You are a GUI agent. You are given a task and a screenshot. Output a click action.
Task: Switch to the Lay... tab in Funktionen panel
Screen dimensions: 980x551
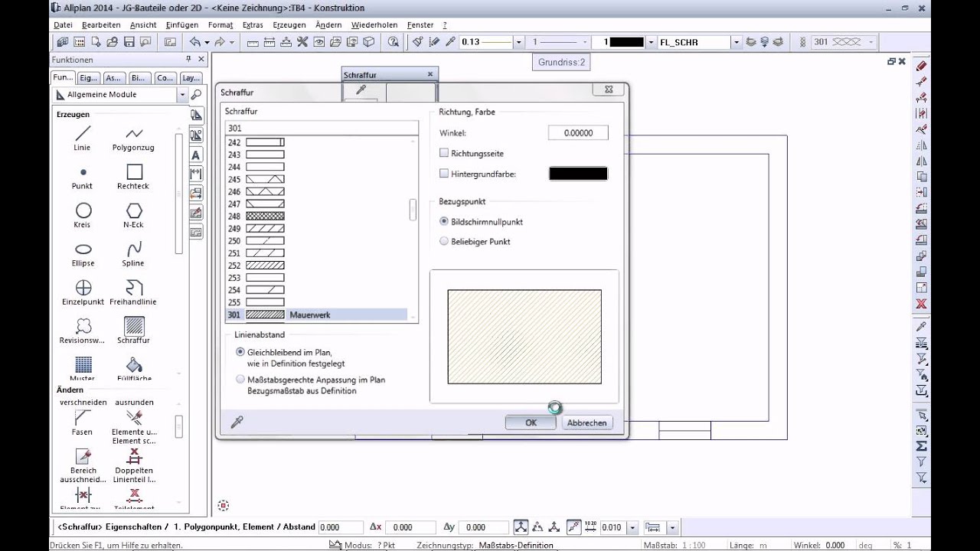pos(191,77)
